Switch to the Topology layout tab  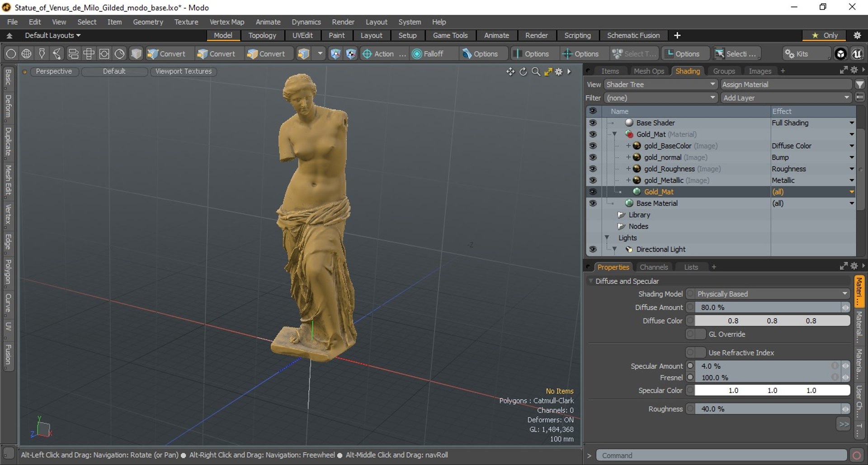262,35
